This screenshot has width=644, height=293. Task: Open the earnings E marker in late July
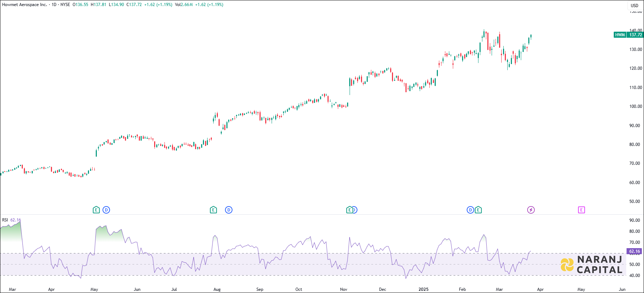(x=213, y=210)
